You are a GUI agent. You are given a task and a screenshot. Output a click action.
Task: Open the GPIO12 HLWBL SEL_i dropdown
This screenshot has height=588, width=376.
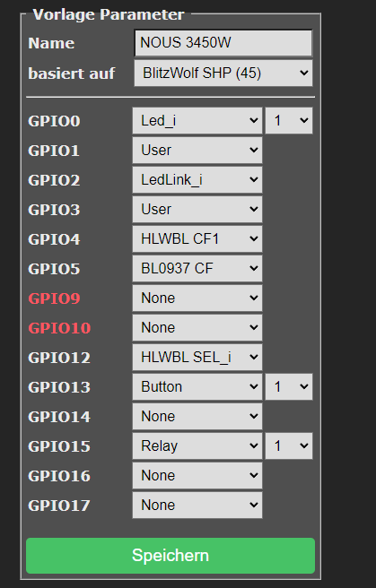click(197, 358)
